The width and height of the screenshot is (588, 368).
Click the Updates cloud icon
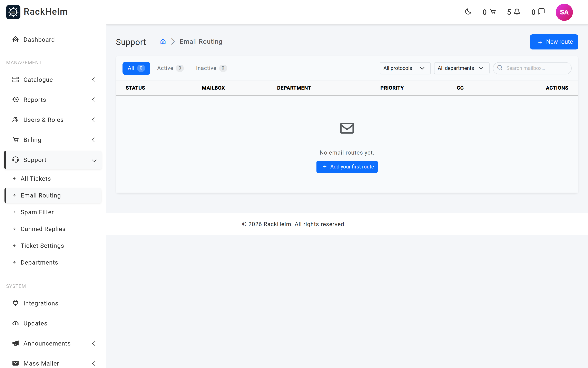pos(16,323)
